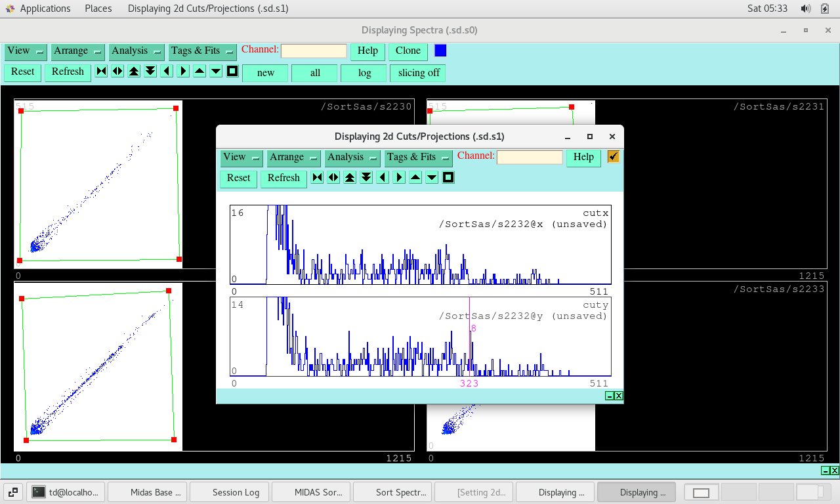The width and height of the screenshot is (840, 504).
Task: Toggle the 'slicing off' button
Action: [418, 73]
